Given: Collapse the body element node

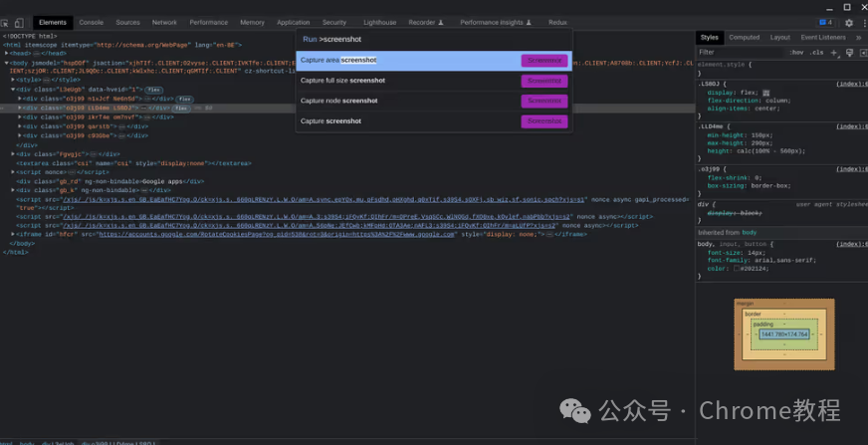Looking at the screenshot, I should (x=7, y=63).
